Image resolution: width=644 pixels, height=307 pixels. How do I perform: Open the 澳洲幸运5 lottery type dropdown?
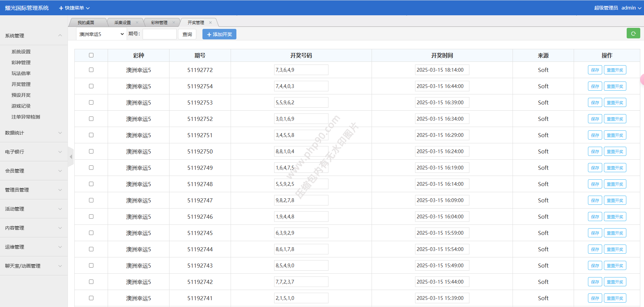click(x=101, y=34)
